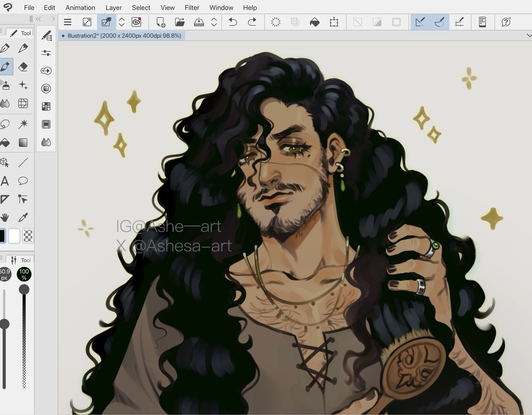Viewport: 532px width, 415px height.
Task: Open the Quick Access palette icon
Action: click(46, 71)
